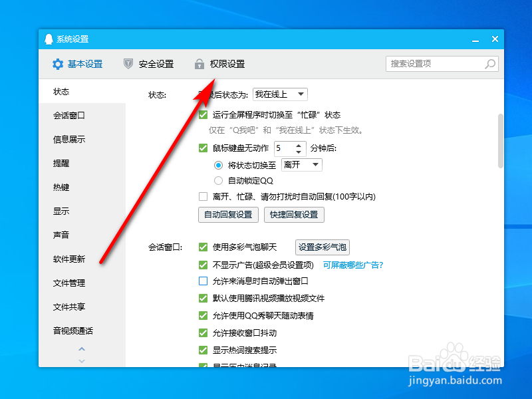532x399 pixels.
Task: Select 文件管理 in the sidebar
Action: pyautogui.click(x=82, y=283)
